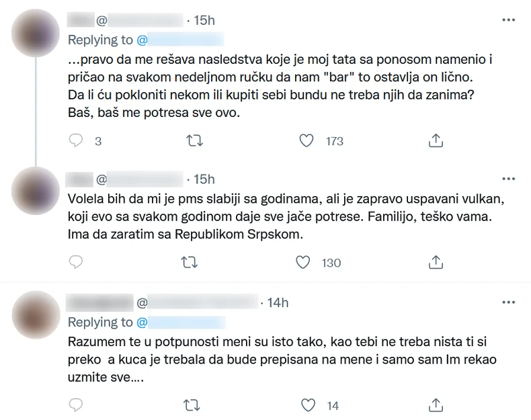Image resolution: width=531 pixels, height=420 pixels.
Task: Reply to the Razumem te tweet
Action: 76,405
